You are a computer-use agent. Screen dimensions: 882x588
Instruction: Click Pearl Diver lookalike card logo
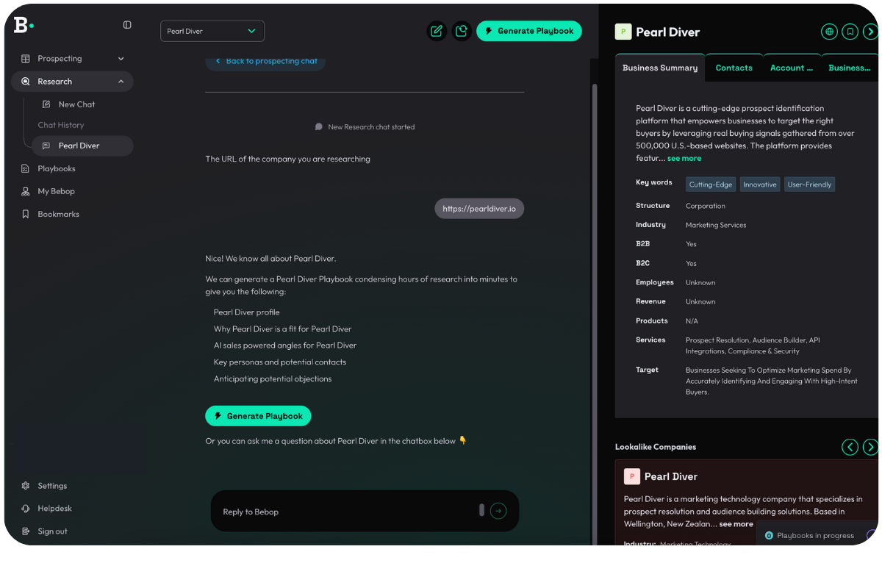click(632, 476)
